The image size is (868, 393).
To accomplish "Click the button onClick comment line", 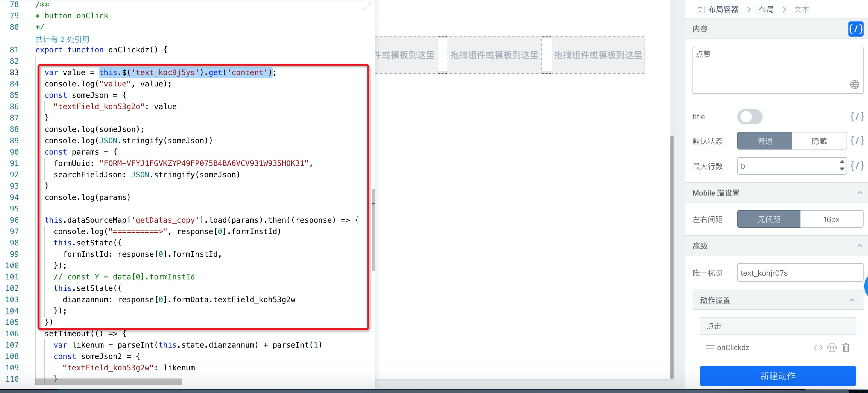I will 72,16.
